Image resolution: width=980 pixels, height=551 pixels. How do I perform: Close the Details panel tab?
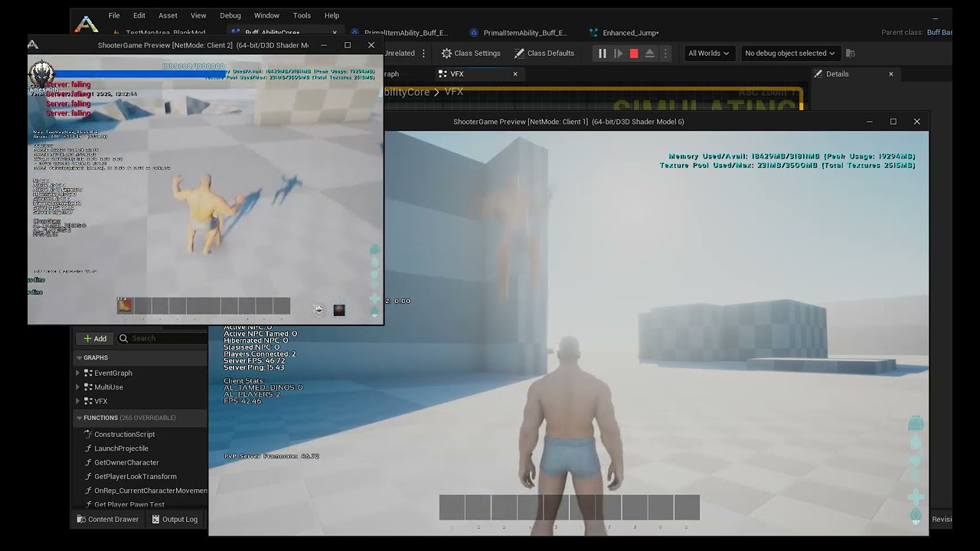(891, 74)
